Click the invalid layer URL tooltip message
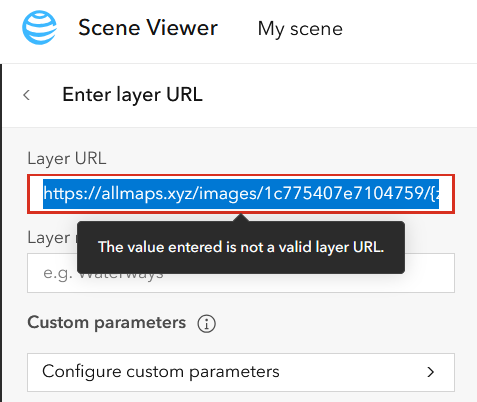Screen dimensions: 477x402 [241, 247]
